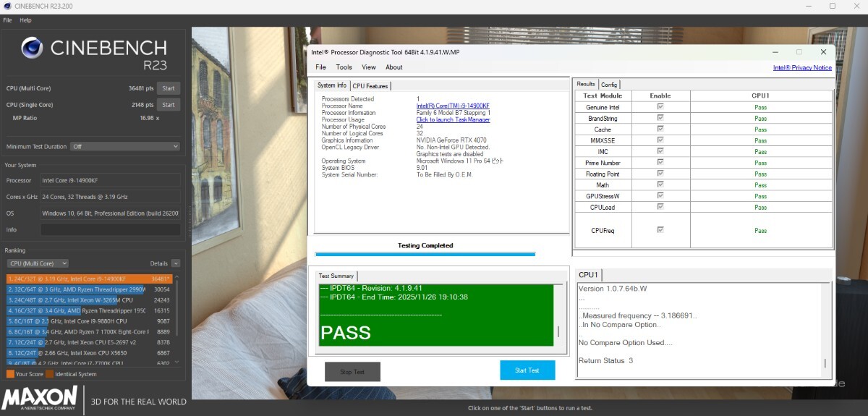868x416 pixels.
Task: Select ranking row Intel Xeon W-3265M CPU
Action: coord(89,300)
